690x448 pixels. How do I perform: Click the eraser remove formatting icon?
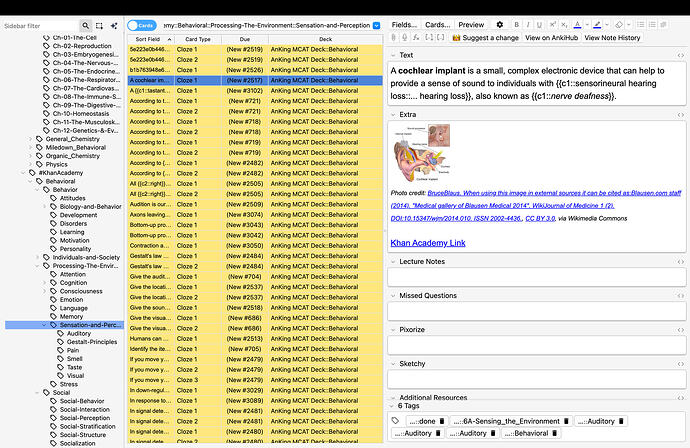tap(619, 25)
